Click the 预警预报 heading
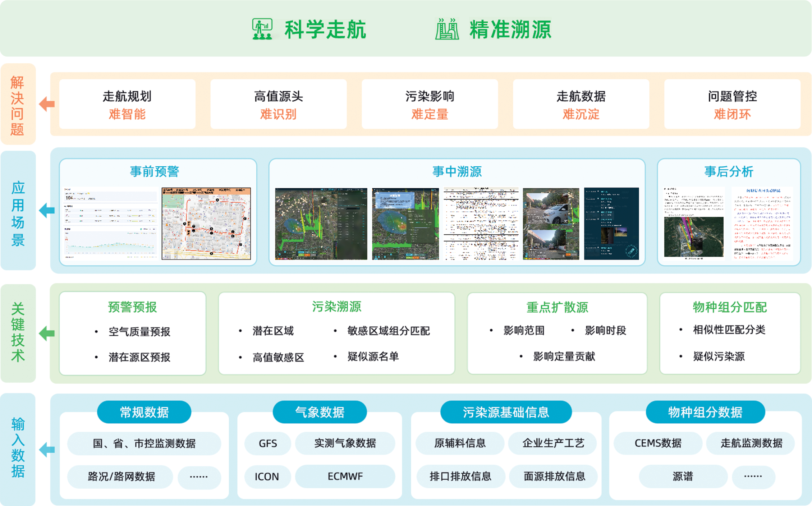This screenshot has width=812, height=506. pyautogui.click(x=133, y=307)
